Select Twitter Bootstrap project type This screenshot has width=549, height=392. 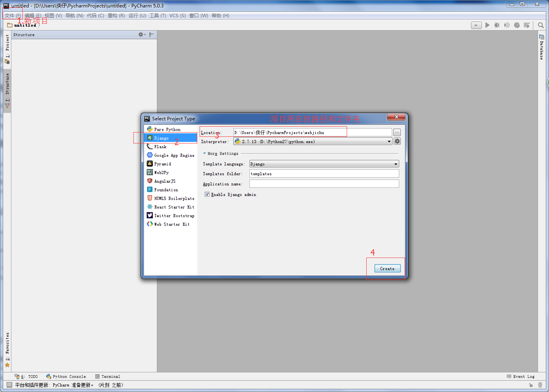170,216
